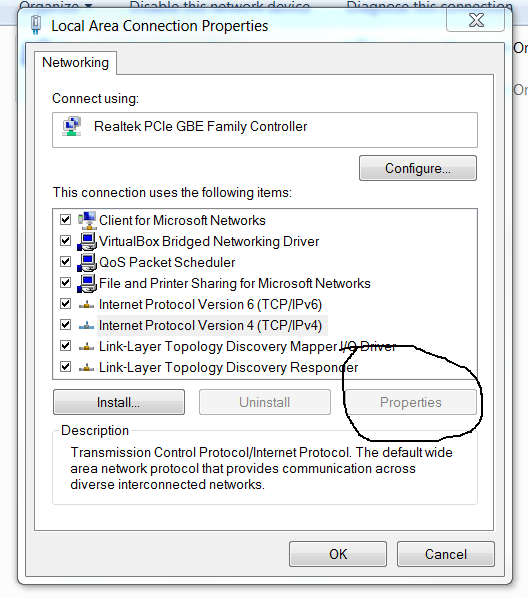Select File and Printer Sharing for Microsoft Networks text
Viewport: 528px width, 598px height.
(x=235, y=283)
